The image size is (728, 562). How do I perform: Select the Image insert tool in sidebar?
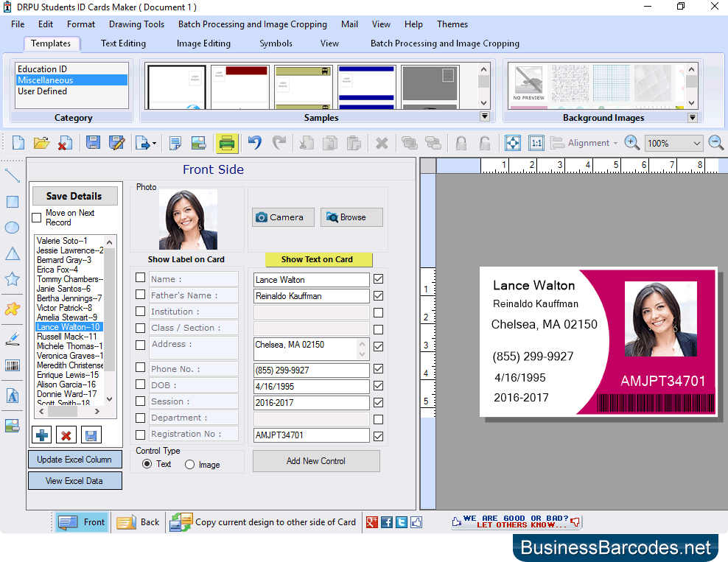click(13, 426)
